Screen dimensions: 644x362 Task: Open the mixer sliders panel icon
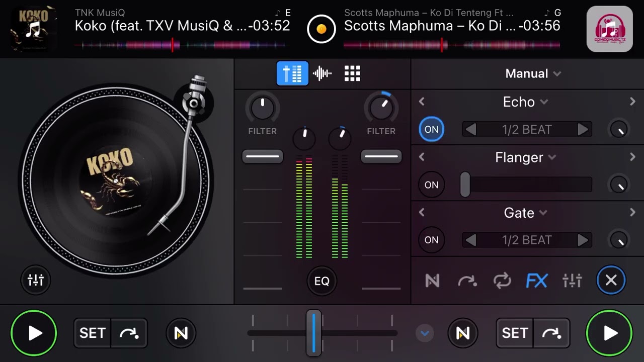coord(572,281)
